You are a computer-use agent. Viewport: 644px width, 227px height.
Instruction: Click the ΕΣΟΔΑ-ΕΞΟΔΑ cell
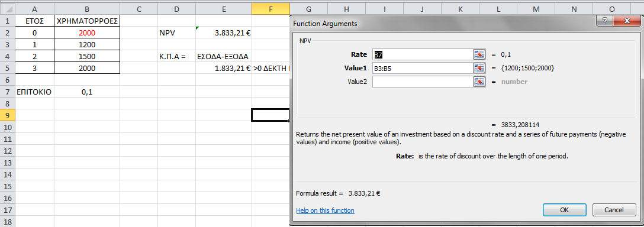coord(224,56)
